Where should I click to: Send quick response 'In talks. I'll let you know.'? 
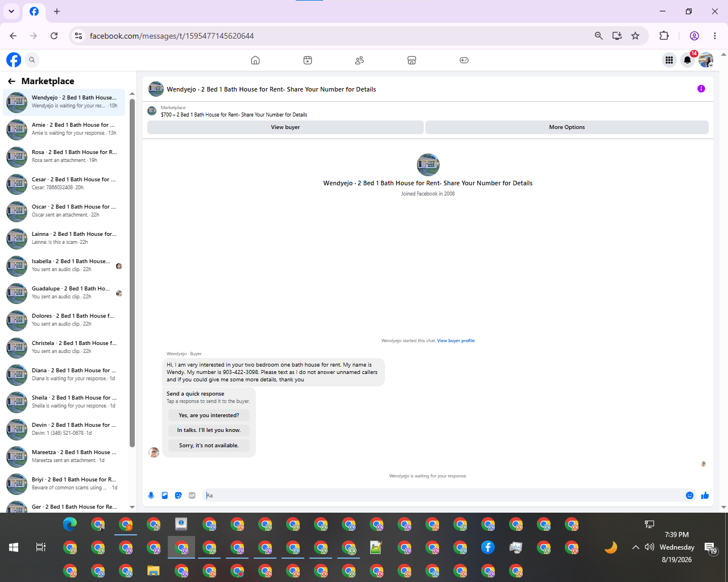coord(209,430)
